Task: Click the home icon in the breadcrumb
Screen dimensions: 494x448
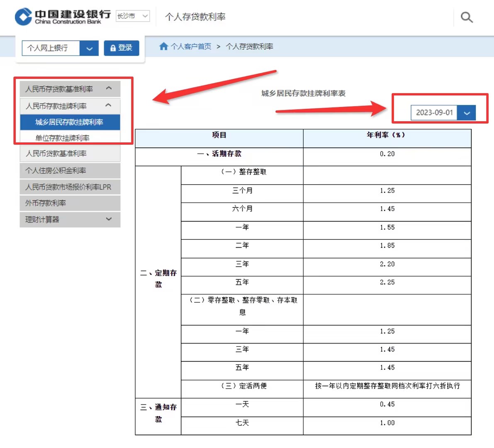Action: pyautogui.click(x=163, y=46)
